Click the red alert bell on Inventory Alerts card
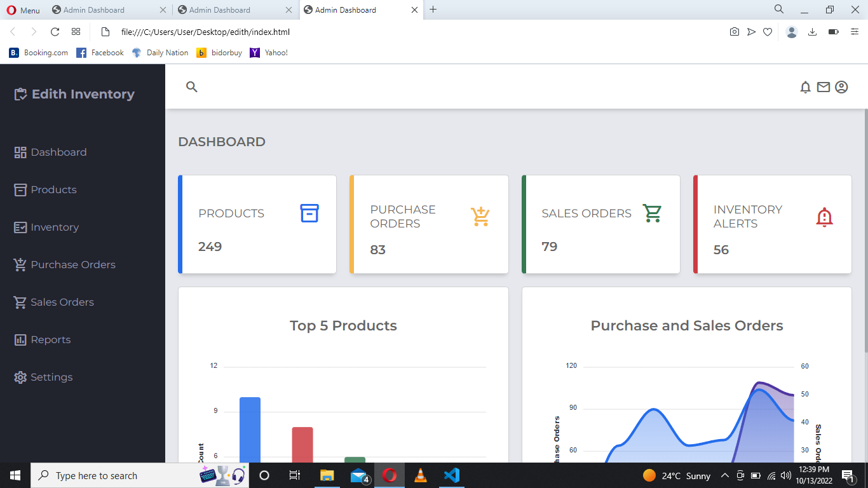Image resolution: width=868 pixels, height=488 pixels. pos(824,217)
